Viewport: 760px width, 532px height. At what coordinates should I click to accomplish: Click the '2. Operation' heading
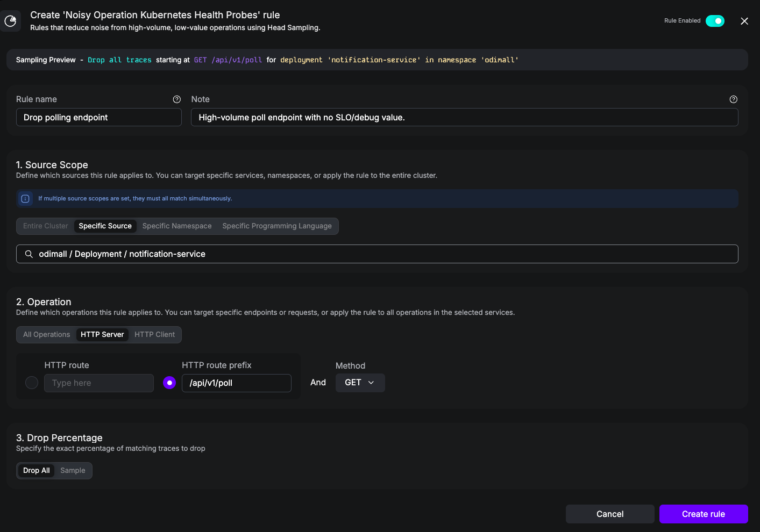coord(44,302)
